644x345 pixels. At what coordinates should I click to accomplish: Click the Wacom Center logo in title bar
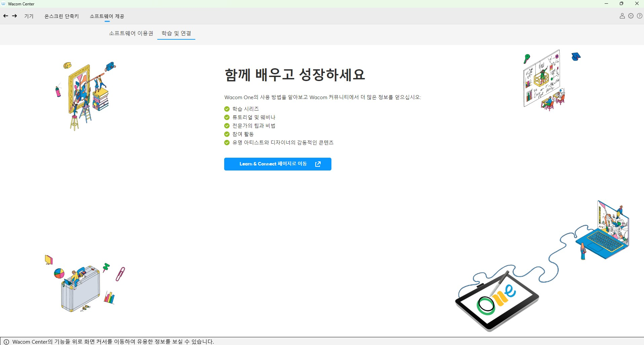4,4
